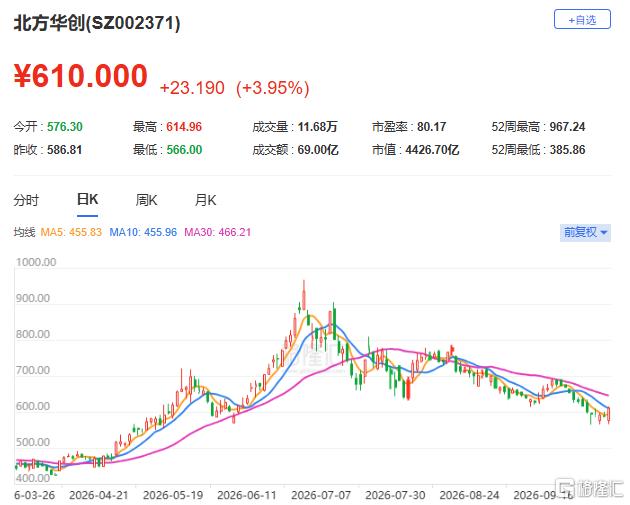
Task: Click the 600.00 price axis label
Action: pos(33,406)
